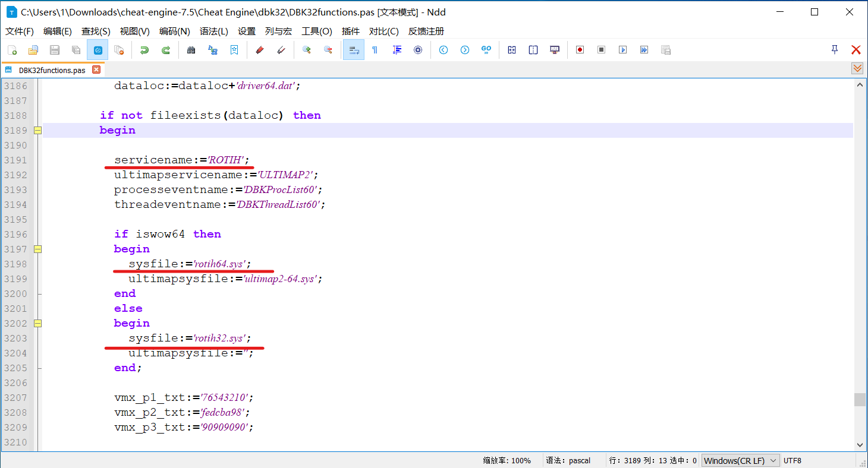Click the scrollbar up arrow
The image size is (868, 468).
[x=860, y=86]
